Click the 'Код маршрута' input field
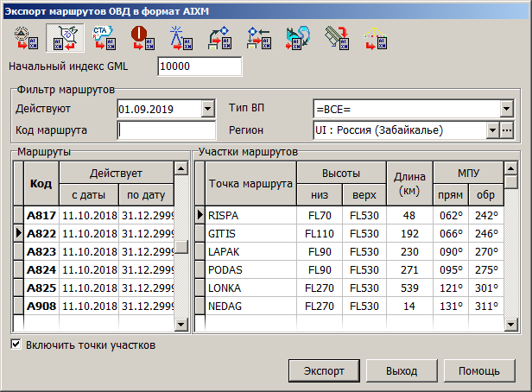Viewport: 532px width, 392px height. (166, 130)
